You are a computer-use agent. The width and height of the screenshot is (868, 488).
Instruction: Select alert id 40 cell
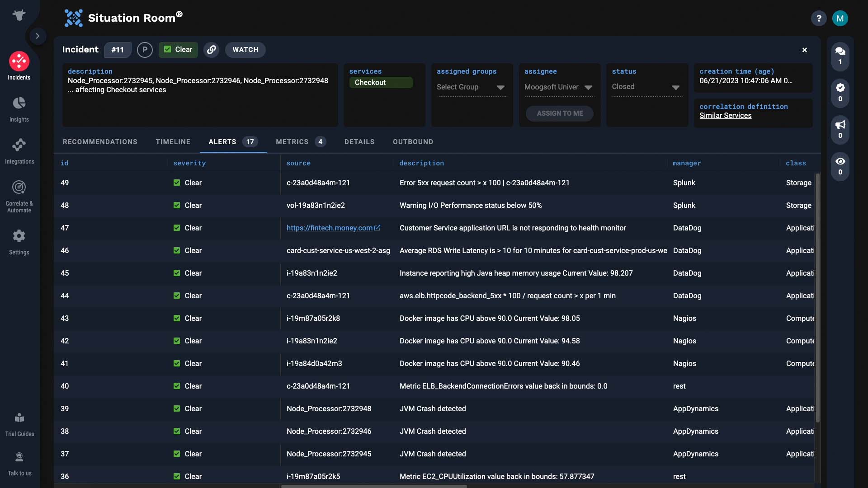pyautogui.click(x=65, y=386)
